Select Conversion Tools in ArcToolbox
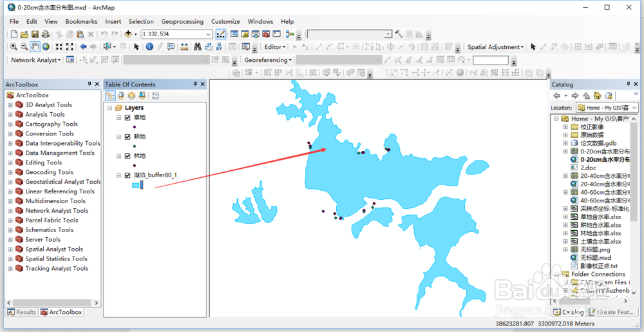 pos(50,133)
